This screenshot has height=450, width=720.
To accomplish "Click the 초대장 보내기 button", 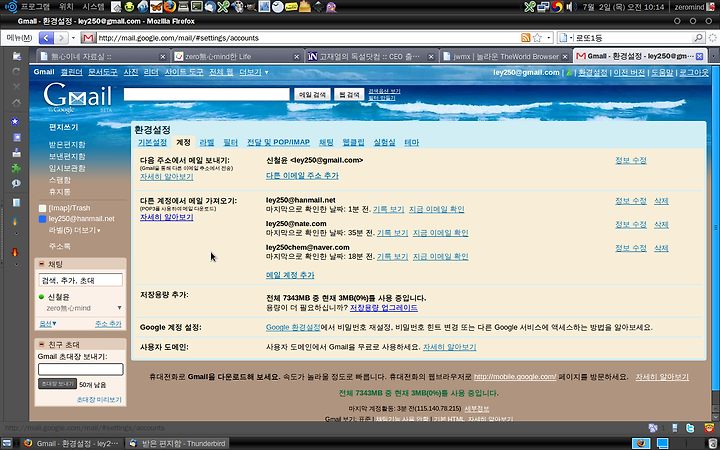I will tap(57, 383).
